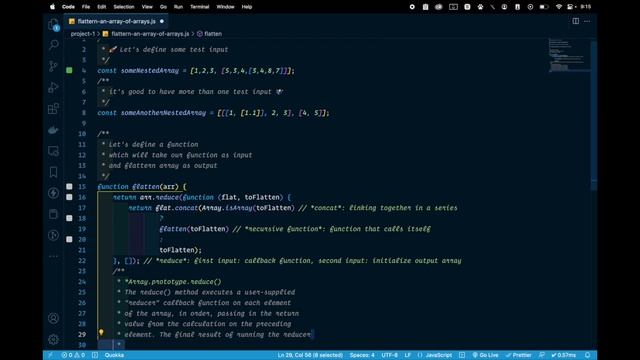Click the white Quokka indicator on line 18
640x360 pixels.
coord(69,218)
